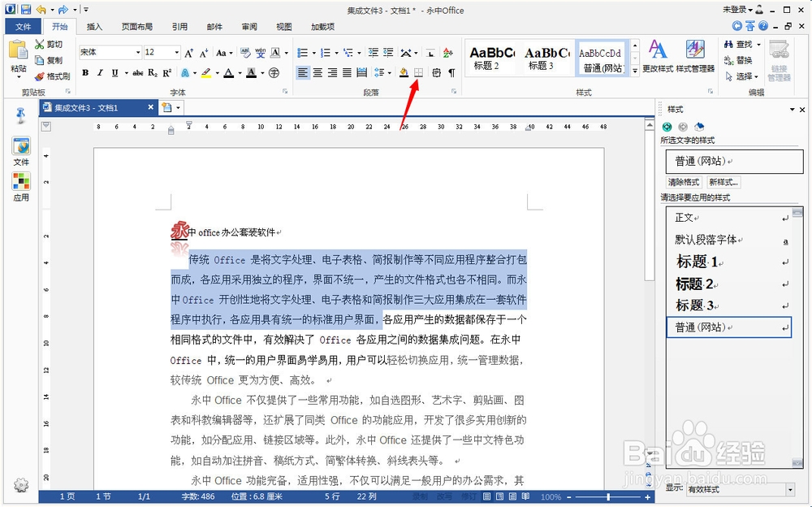Open the 文件 file menu

[23, 27]
